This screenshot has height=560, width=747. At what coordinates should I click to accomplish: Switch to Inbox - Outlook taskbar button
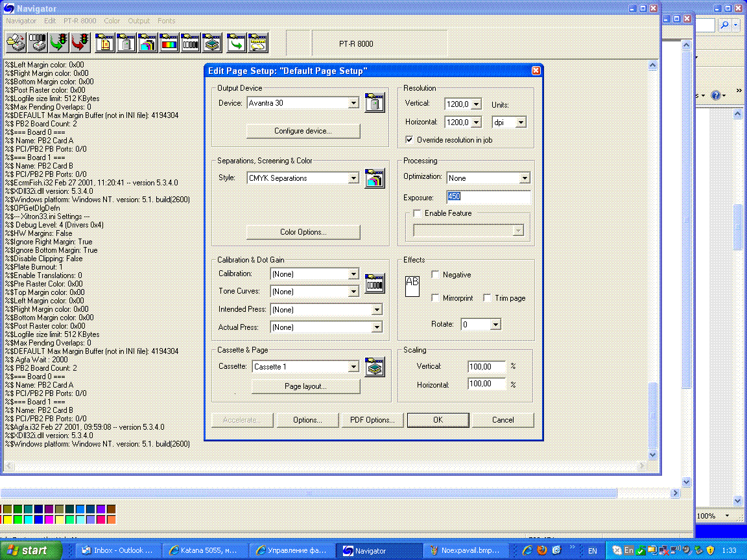117,550
